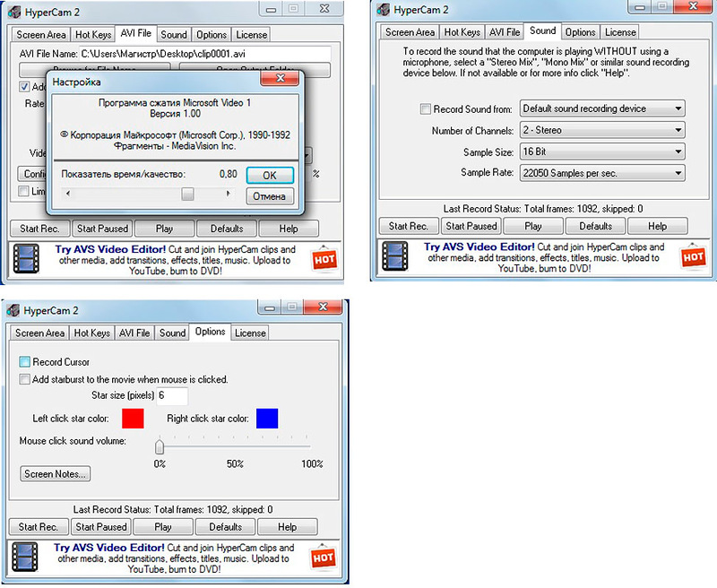Click the "50%" volume scale label
717x588 pixels.
(x=235, y=464)
